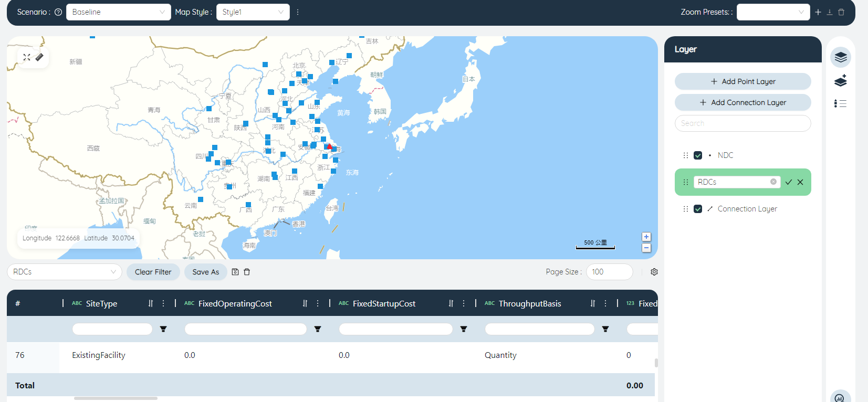The width and height of the screenshot is (868, 402).
Task: Delete the zoom preset with trash icon
Action: pyautogui.click(x=841, y=12)
